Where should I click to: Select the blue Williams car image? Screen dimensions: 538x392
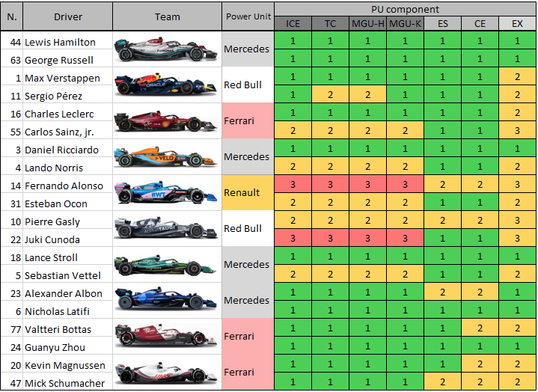(167, 301)
